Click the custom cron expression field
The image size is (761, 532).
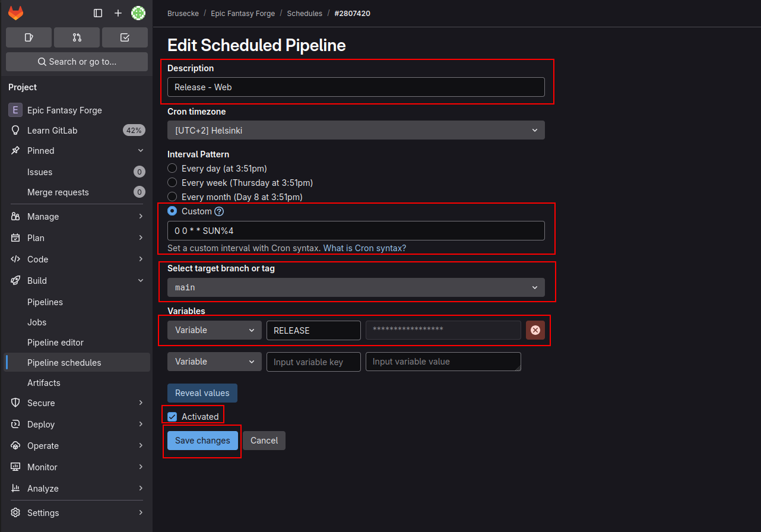tap(356, 231)
